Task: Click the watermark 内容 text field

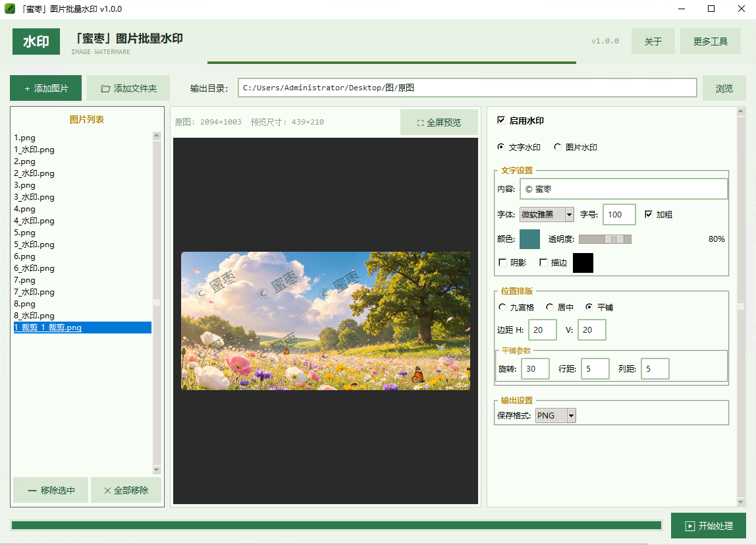Action: 624,189
